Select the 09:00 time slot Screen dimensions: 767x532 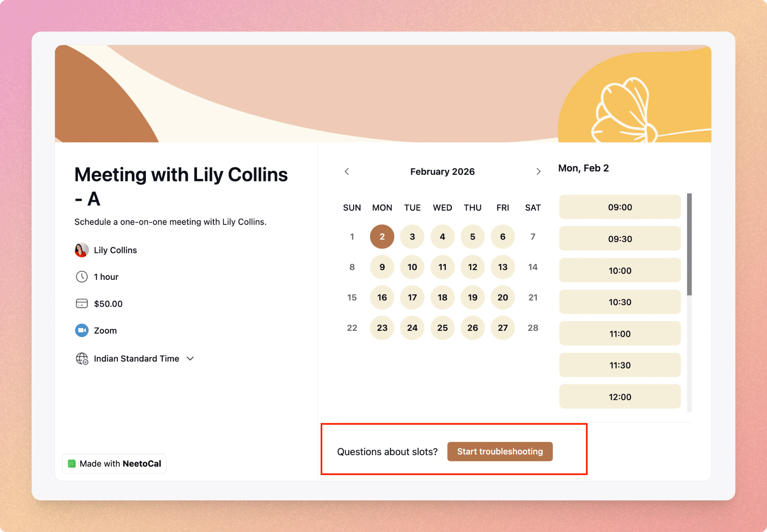tap(620, 207)
